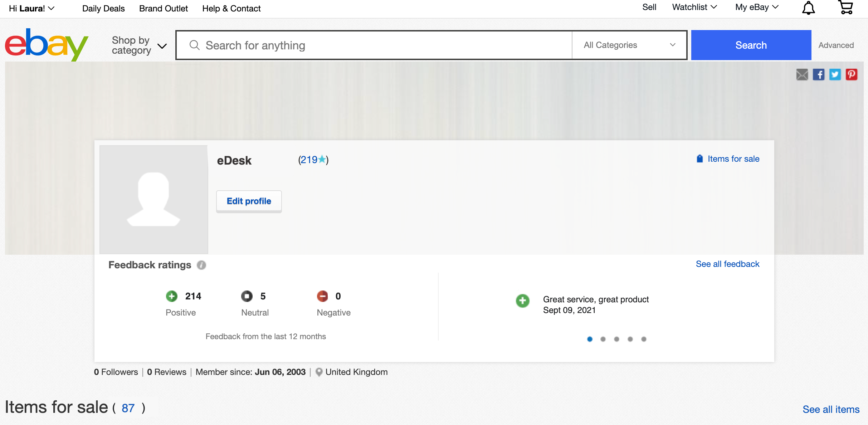868x425 pixels.
Task: Go to the Sell page
Action: click(649, 7)
